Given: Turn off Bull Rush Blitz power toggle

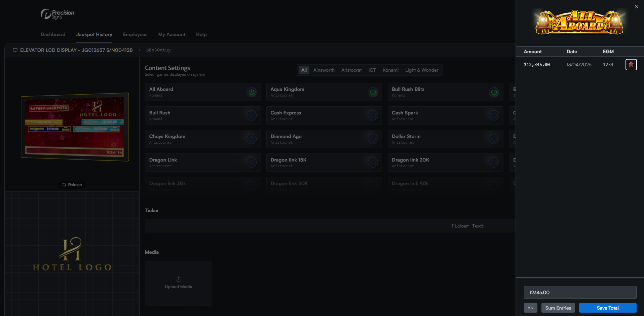Looking at the screenshot, I should (494, 92).
